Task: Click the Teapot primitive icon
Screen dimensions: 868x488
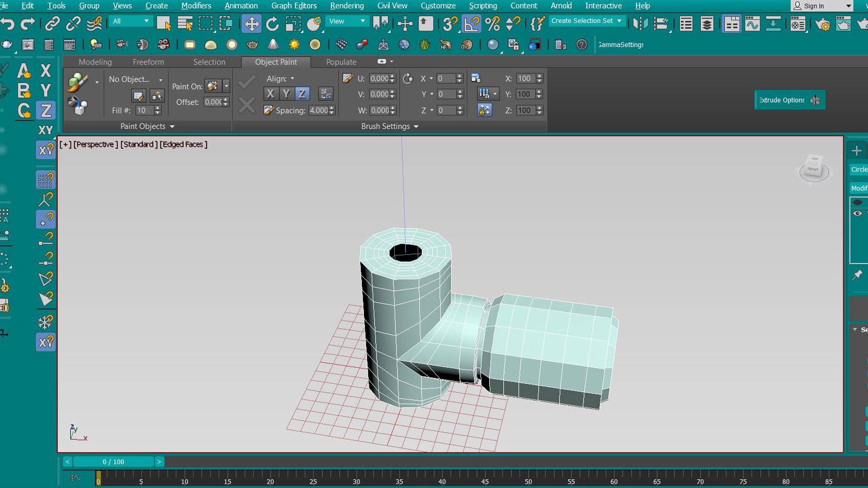Action: [252, 44]
